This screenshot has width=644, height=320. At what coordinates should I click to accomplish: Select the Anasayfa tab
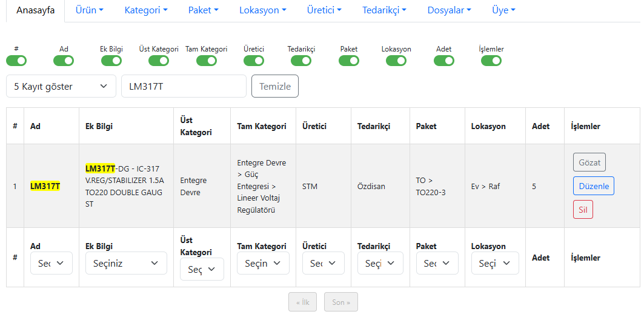(x=35, y=10)
